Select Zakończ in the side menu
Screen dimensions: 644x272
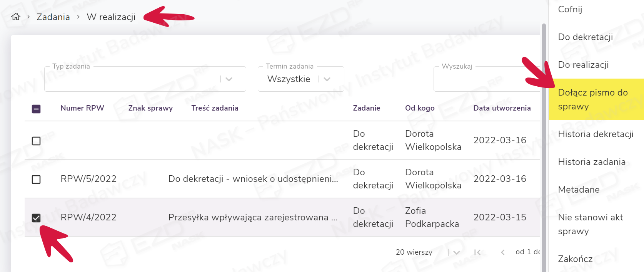click(575, 259)
